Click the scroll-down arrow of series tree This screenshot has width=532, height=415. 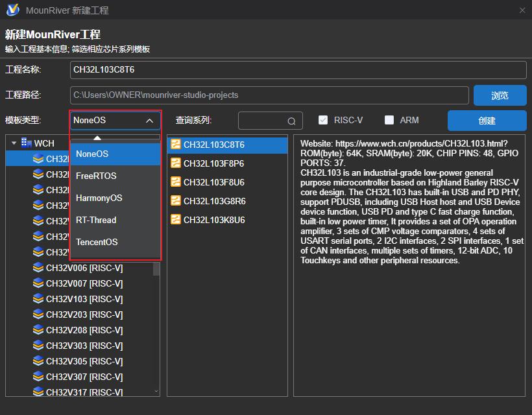click(156, 391)
